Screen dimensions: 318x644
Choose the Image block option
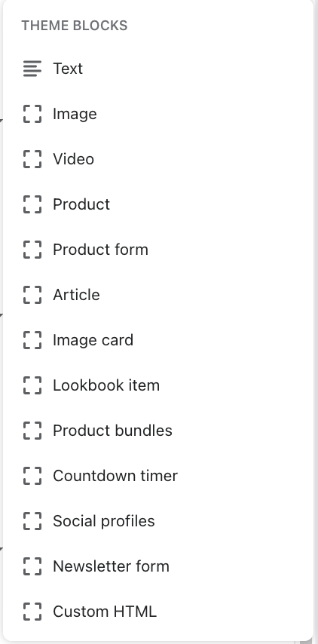pyautogui.click(x=158, y=114)
